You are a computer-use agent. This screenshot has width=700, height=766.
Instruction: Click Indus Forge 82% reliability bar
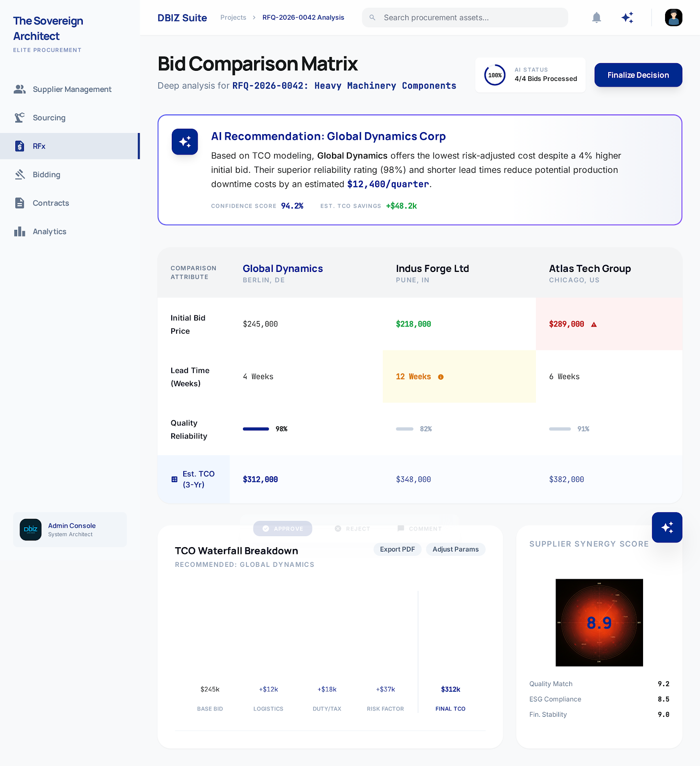pos(405,429)
